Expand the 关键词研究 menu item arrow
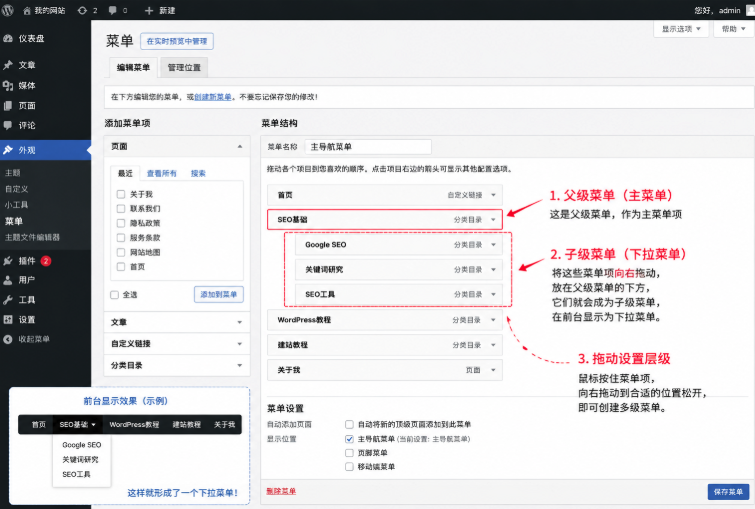Viewport: 755px width, 509px height. 494,270
